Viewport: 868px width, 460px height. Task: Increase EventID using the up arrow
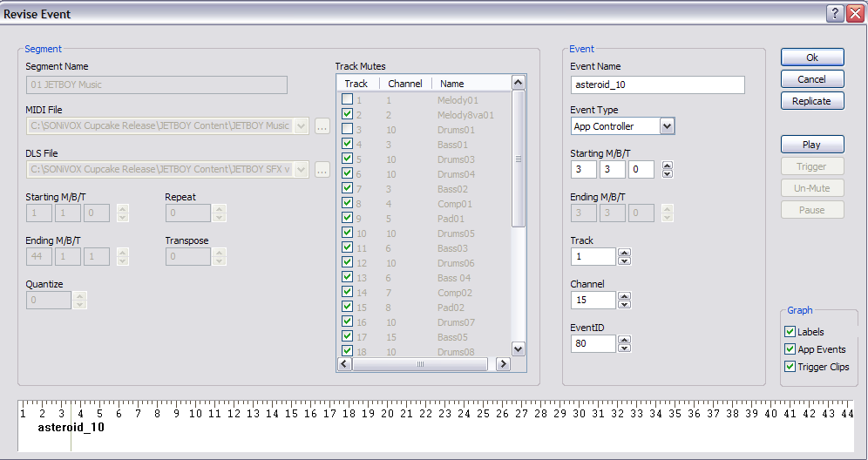point(624,340)
